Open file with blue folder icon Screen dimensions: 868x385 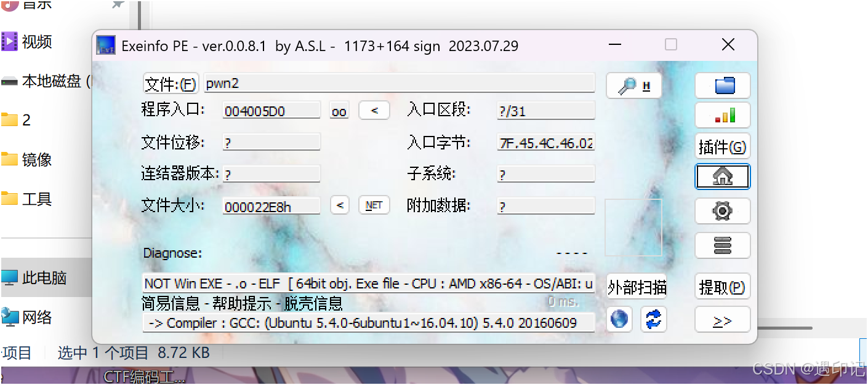coord(723,85)
